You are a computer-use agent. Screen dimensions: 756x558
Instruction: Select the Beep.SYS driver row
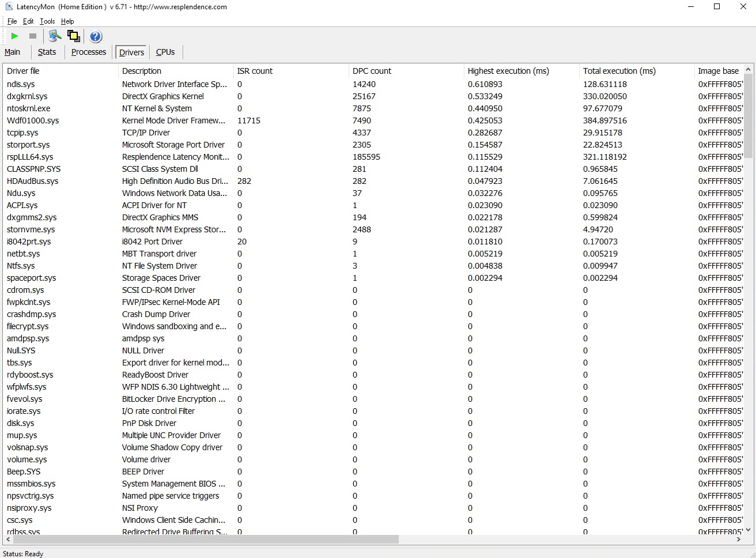(x=373, y=472)
